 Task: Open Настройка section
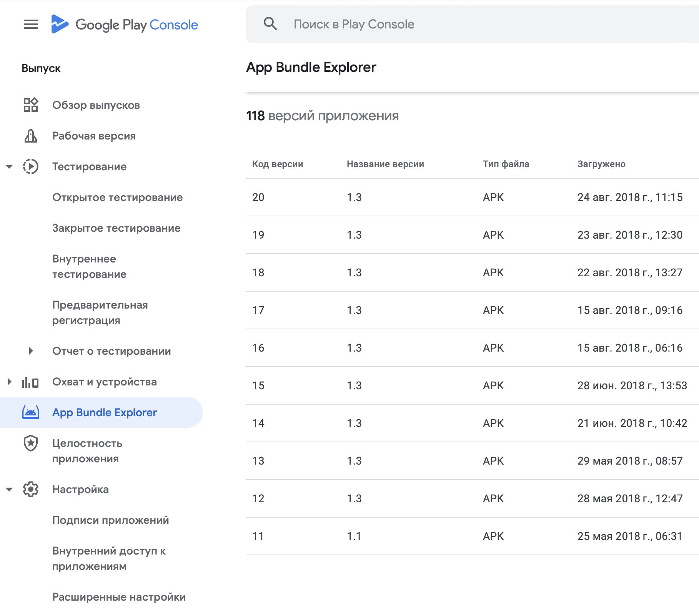point(81,489)
